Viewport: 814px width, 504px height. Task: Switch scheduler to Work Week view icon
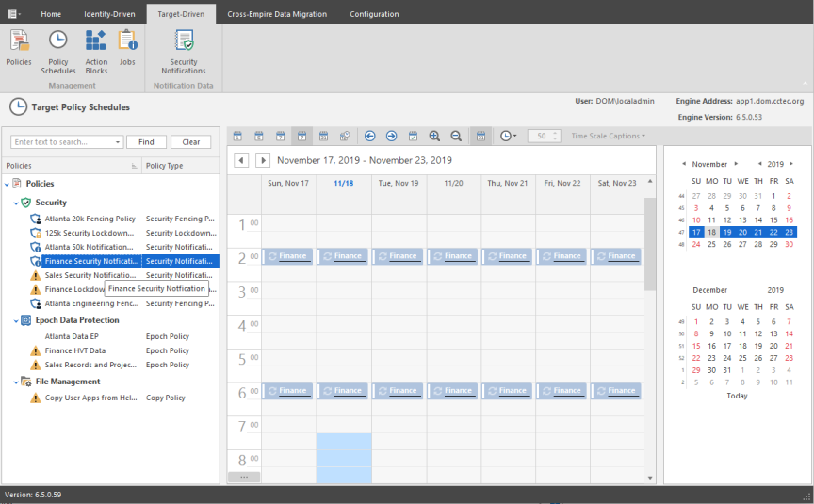click(x=259, y=136)
